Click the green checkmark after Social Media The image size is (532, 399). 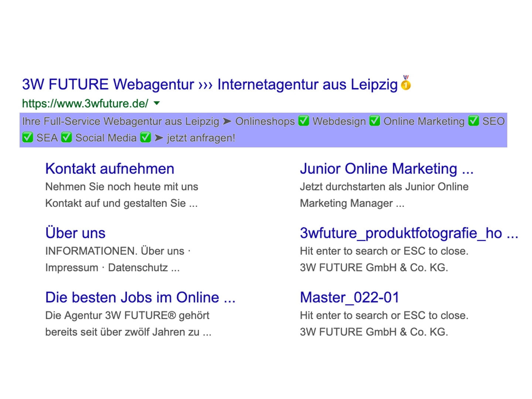coord(146,137)
